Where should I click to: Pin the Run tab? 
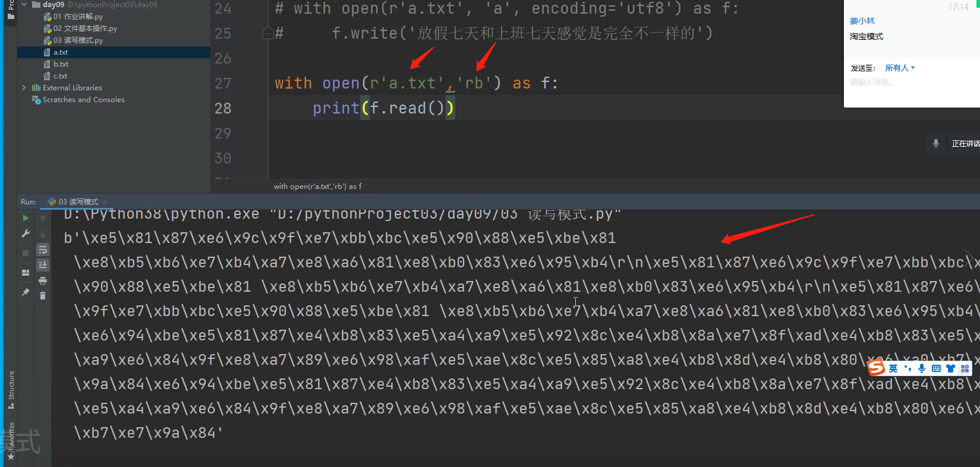[x=26, y=292]
